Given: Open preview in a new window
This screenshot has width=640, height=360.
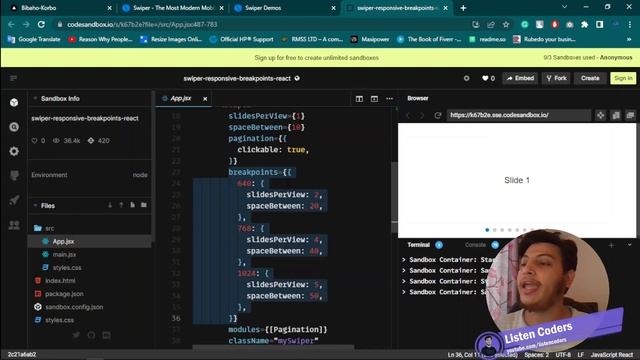Looking at the screenshot, I should 630,115.
